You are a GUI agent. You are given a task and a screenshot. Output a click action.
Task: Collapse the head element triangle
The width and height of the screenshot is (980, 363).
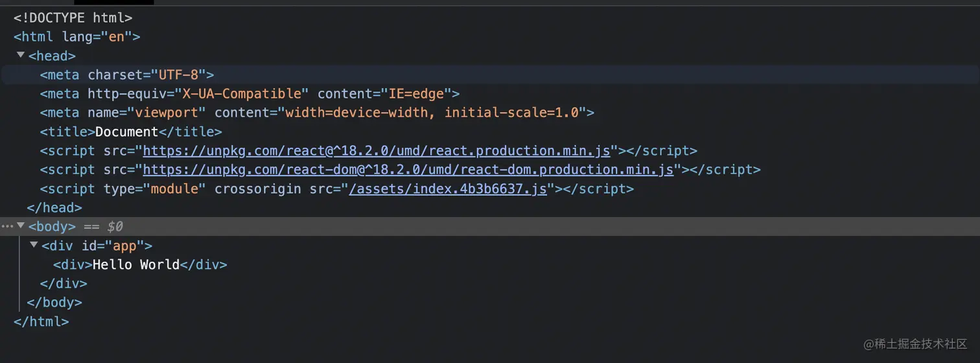(x=21, y=55)
